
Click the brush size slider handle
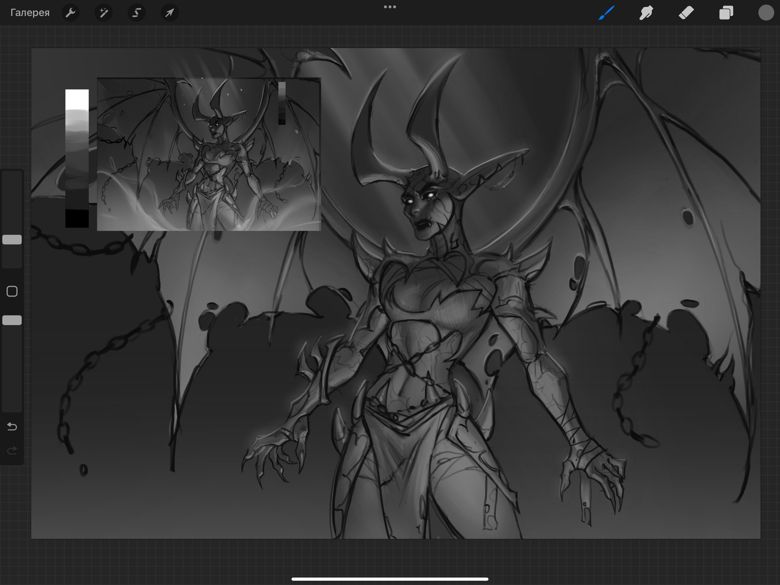tap(12, 240)
